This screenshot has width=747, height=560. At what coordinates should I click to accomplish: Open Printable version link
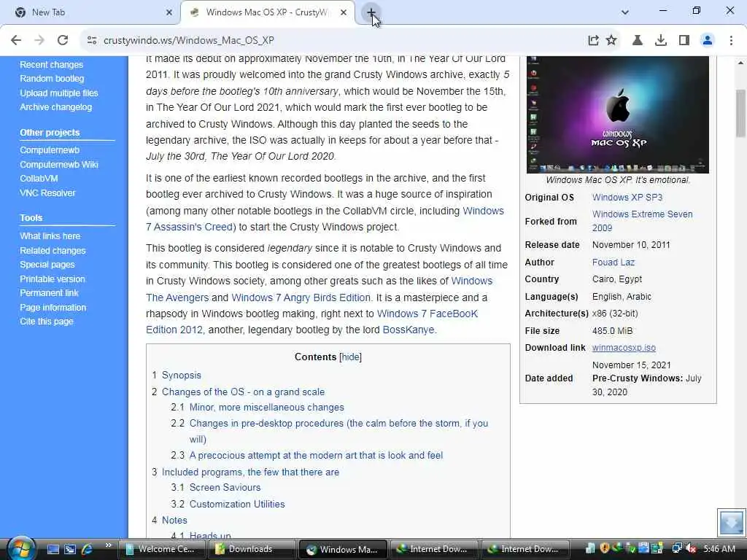(53, 279)
